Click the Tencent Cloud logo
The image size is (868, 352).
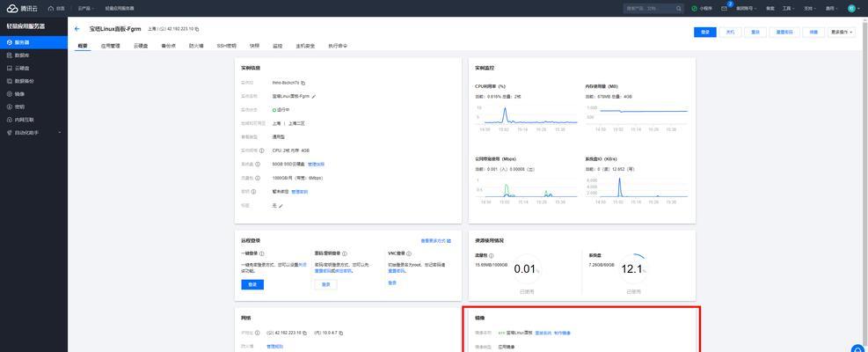pos(22,8)
